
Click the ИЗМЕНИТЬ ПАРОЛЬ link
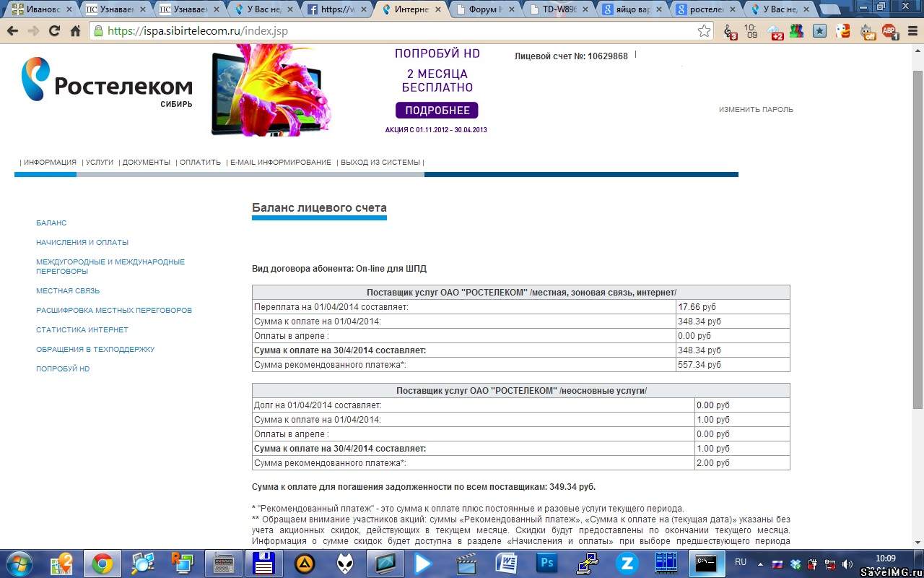pos(755,110)
